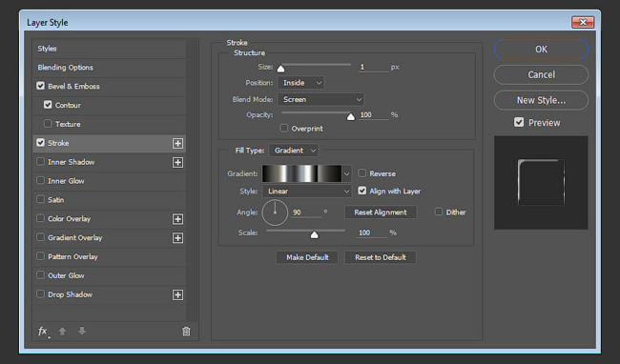
Task: Uncheck the Stroke effect checkbox
Action: 40,143
